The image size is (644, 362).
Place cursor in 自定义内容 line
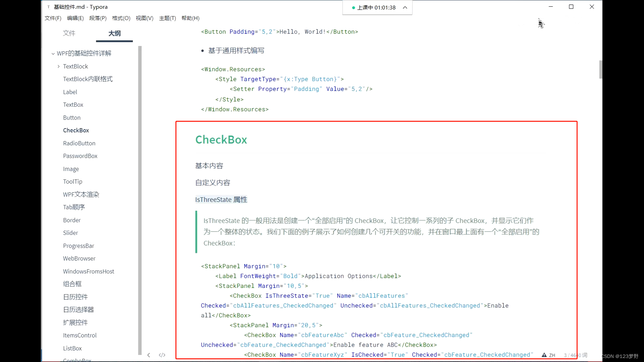click(213, 183)
